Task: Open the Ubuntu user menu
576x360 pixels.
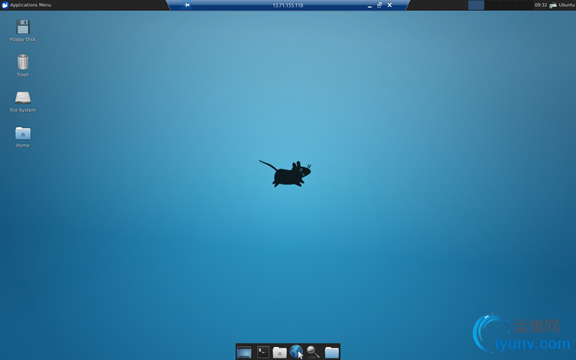Action: pos(566,5)
